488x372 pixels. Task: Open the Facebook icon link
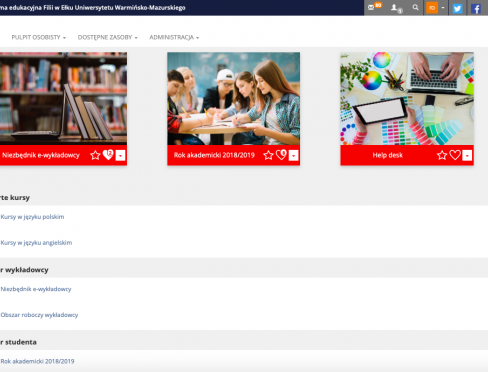pos(476,8)
